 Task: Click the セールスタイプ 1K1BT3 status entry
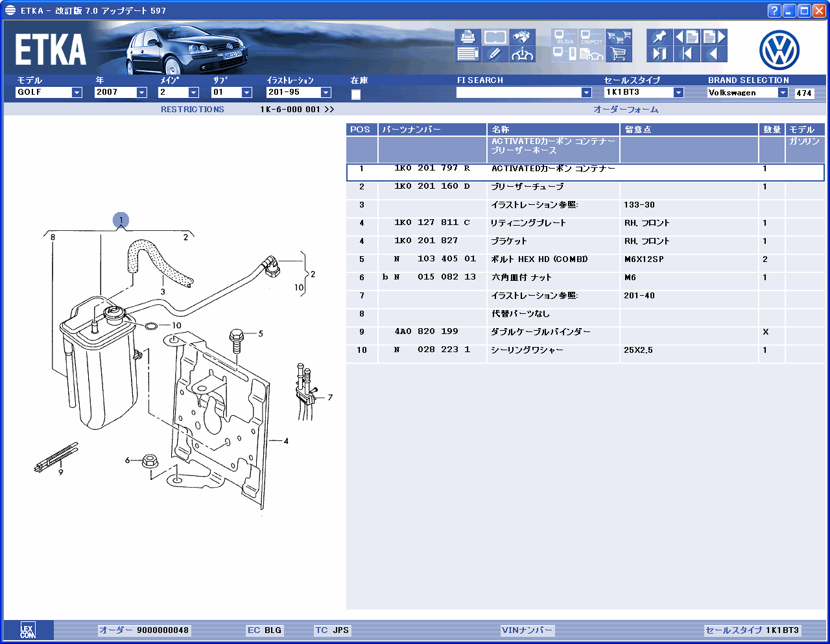pos(753,630)
